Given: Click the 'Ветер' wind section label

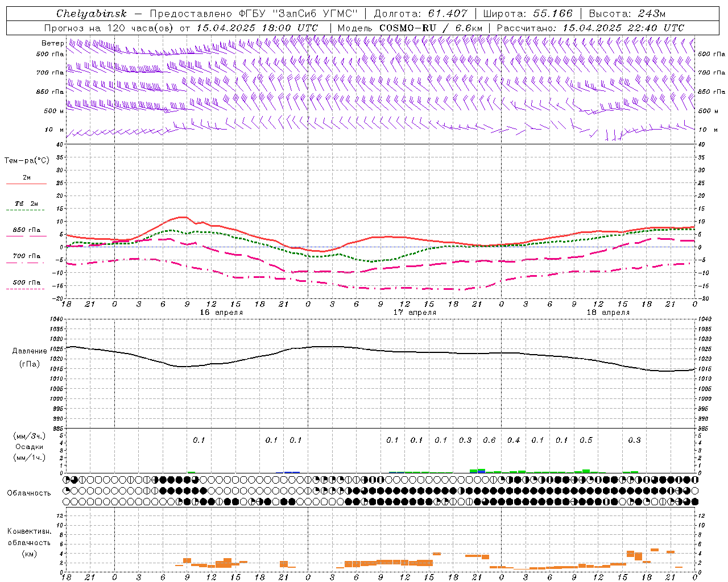Looking at the screenshot, I should (52, 43).
